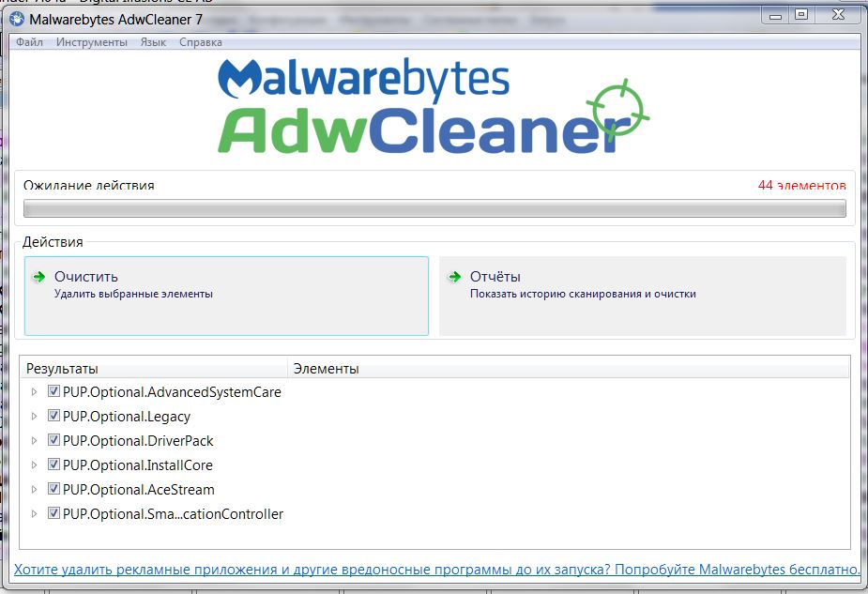Disable PUP.Optional.AceStream checkbox

[53, 489]
